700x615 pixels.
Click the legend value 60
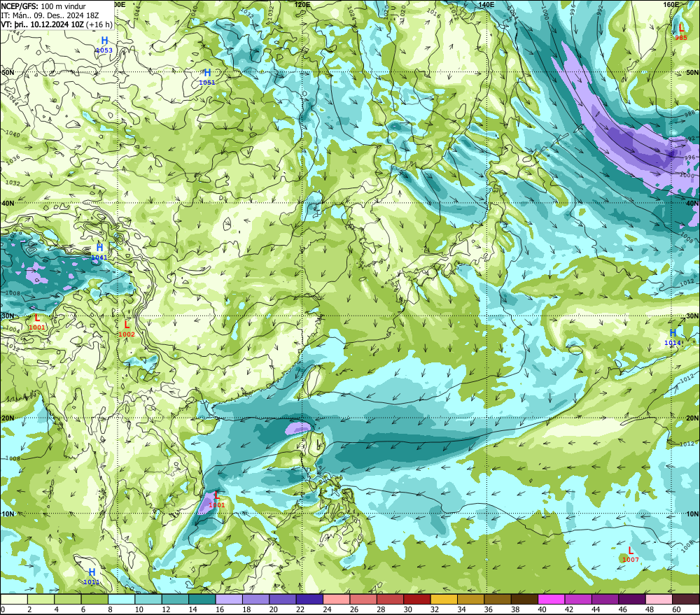tap(677, 609)
